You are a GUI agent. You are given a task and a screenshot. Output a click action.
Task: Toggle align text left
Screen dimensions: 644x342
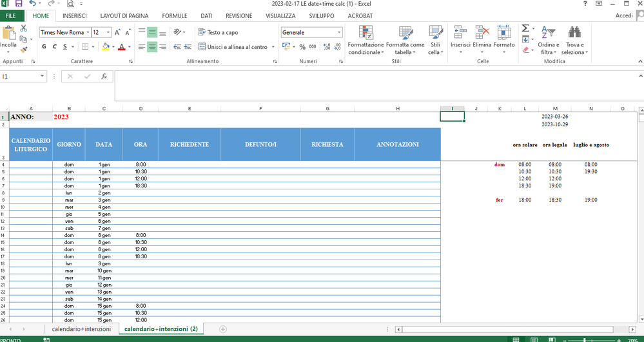pyautogui.click(x=142, y=47)
